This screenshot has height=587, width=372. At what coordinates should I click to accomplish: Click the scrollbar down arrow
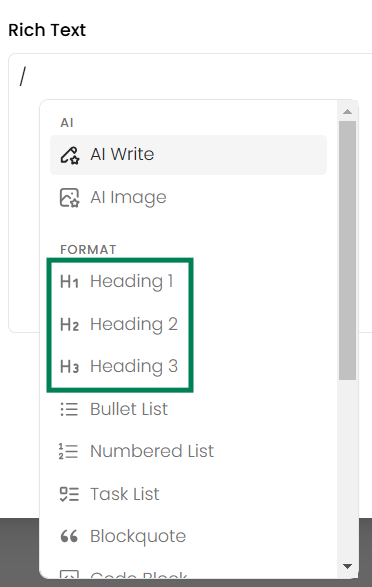[347, 566]
